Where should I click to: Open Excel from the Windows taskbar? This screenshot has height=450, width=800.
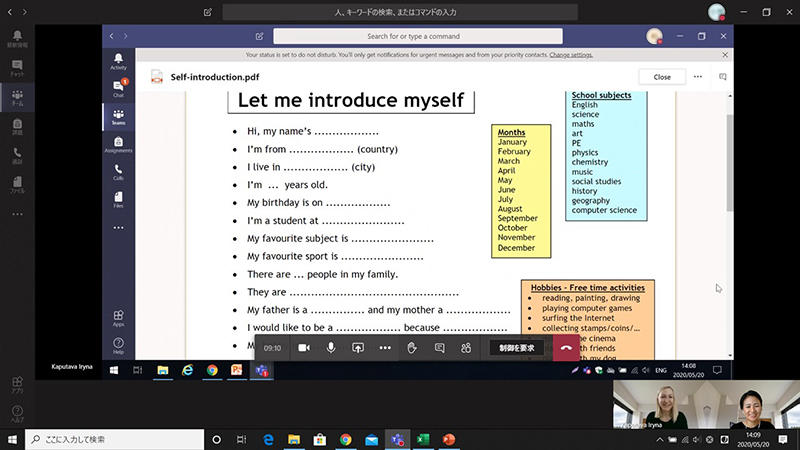click(x=422, y=439)
